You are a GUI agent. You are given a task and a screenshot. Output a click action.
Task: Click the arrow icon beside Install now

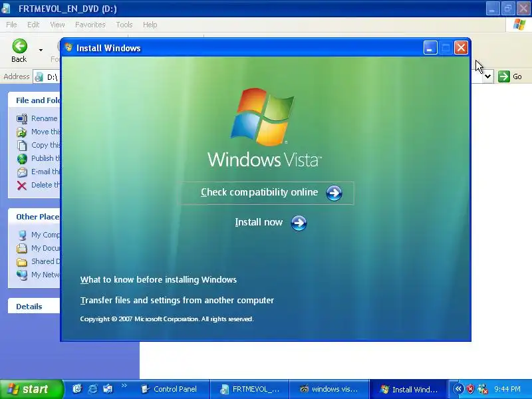click(x=299, y=223)
